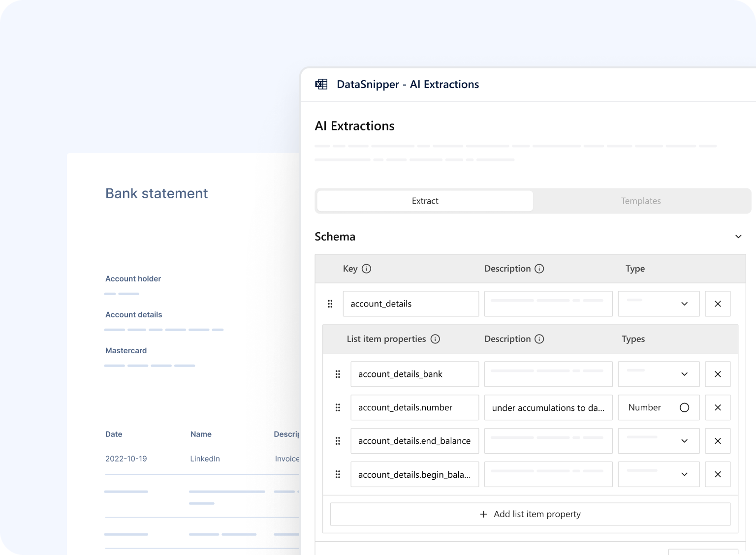The height and width of the screenshot is (555, 756).
Task: Collapse the Schema section chevron
Action: [x=738, y=237]
